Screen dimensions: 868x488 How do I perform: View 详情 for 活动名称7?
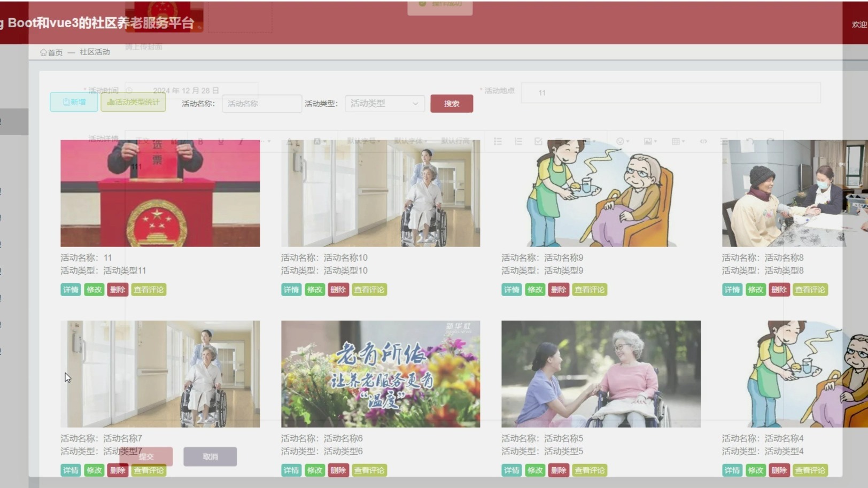click(71, 470)
